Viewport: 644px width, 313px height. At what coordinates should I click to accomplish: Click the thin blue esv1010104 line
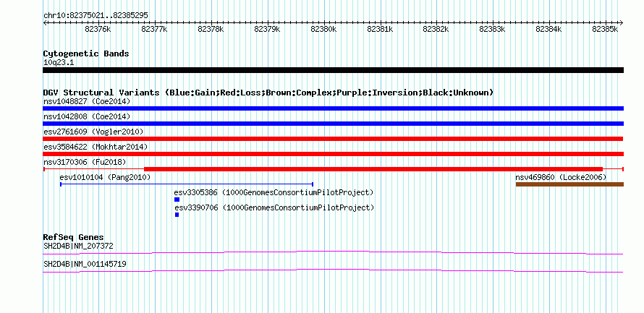point(187,184)
